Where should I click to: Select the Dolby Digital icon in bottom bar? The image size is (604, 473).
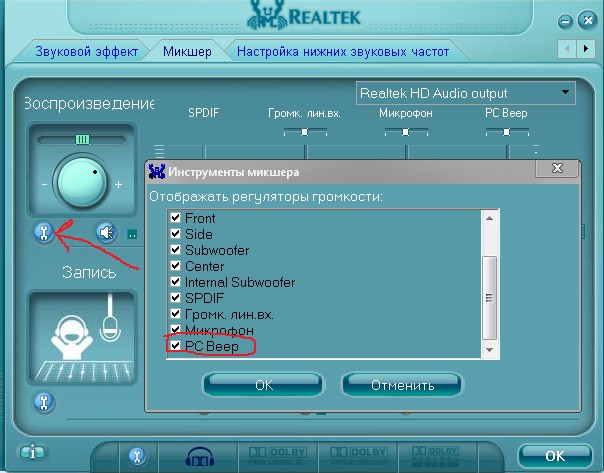435,456
